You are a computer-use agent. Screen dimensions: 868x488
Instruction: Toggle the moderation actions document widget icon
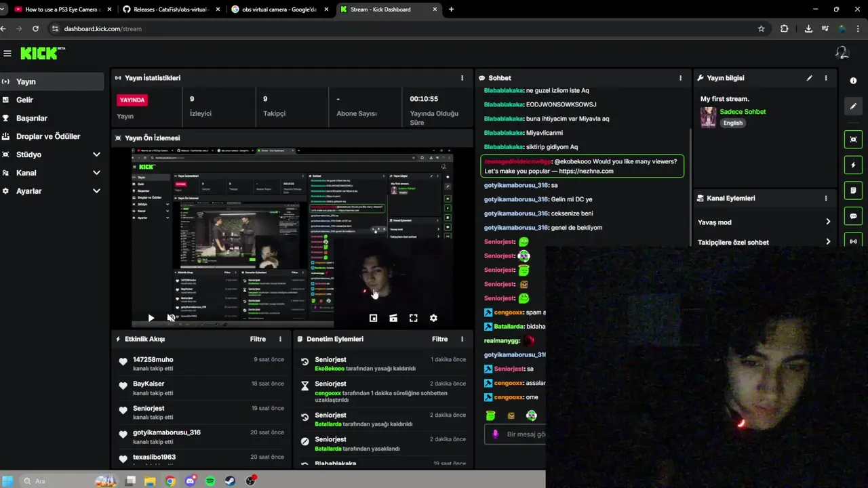point(853,190)
